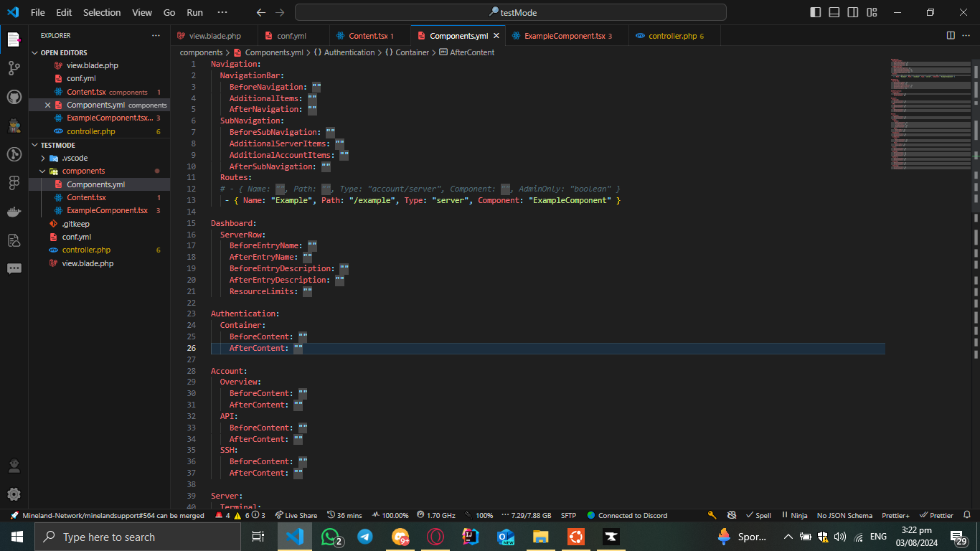
Task: Open the File menu
Action: 38,12
